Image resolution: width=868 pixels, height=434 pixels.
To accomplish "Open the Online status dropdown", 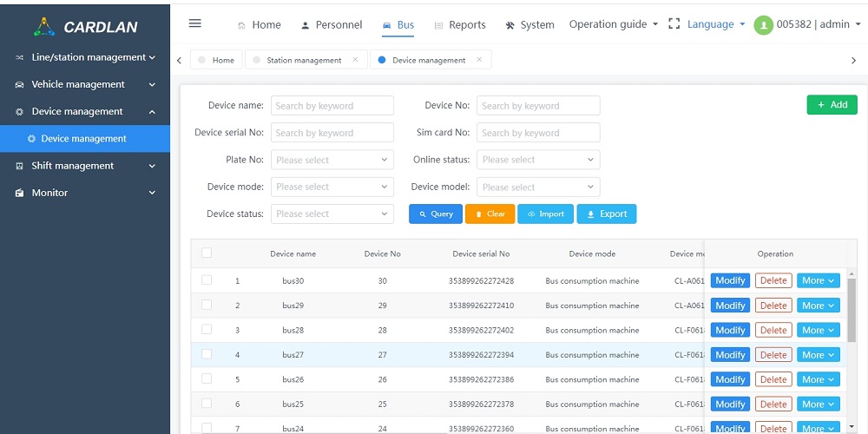I will (538, 160).
